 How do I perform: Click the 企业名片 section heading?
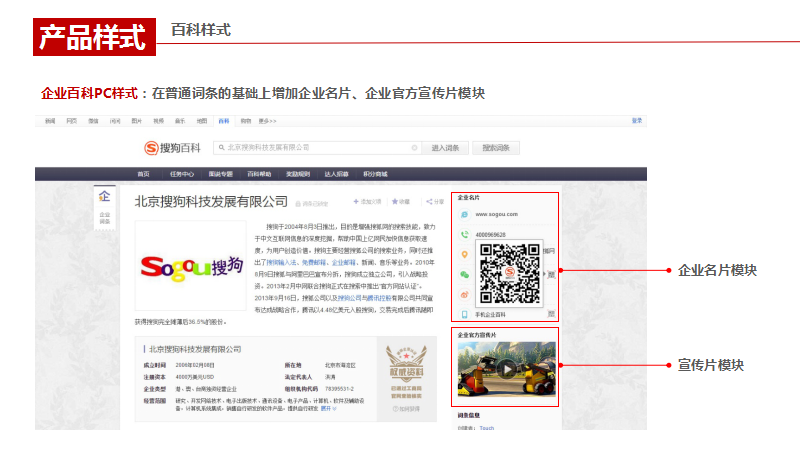coord(468,197)
